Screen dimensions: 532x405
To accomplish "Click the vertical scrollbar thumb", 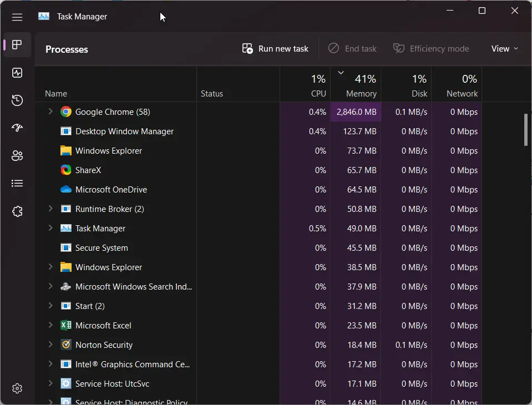I will tap(526, 130).
